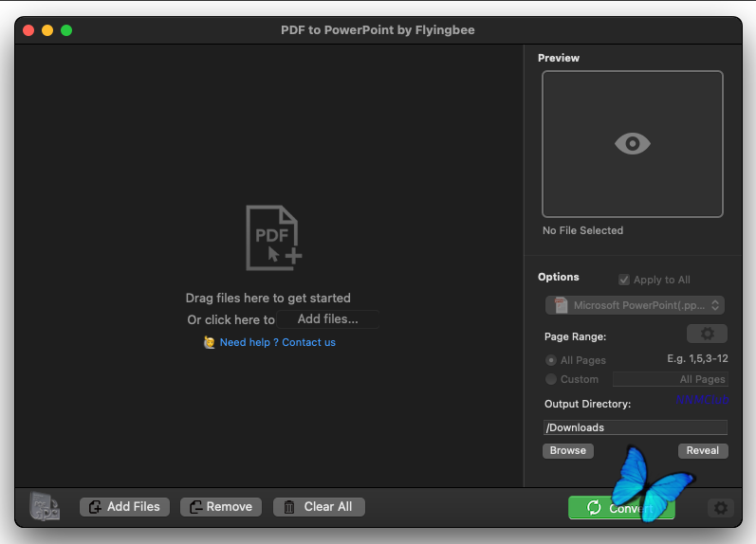The image size is (756, 544).
Task: Select the Custom page range option
Action: 550,379
